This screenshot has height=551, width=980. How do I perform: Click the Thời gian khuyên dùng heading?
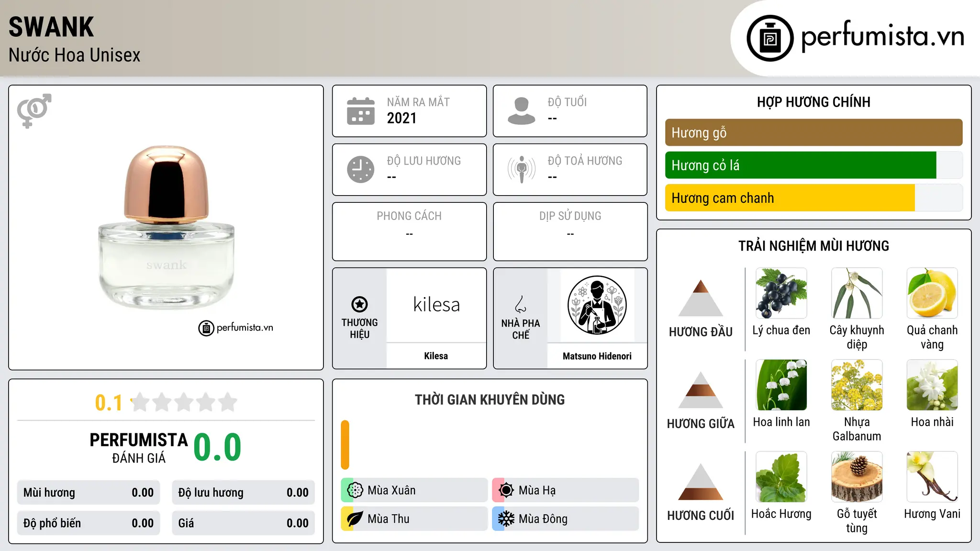[x=490, y=400]
